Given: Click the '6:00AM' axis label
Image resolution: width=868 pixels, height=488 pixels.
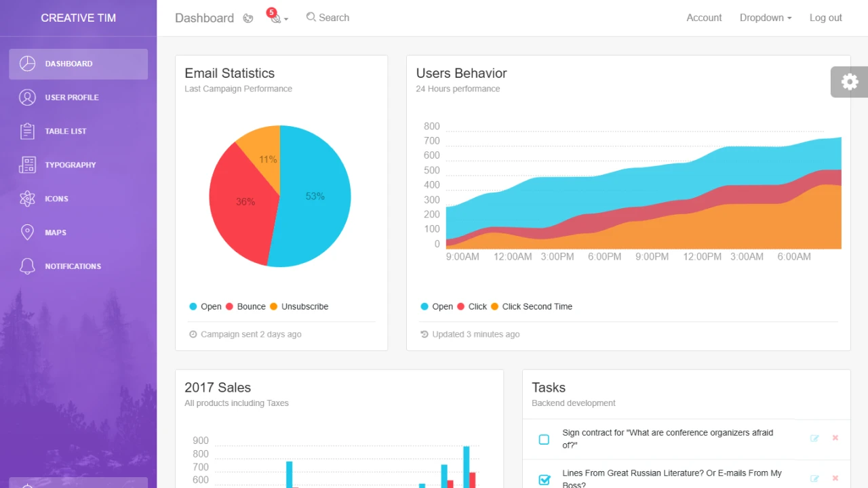Looking at the screenshot, I should (x=794, y=257).
